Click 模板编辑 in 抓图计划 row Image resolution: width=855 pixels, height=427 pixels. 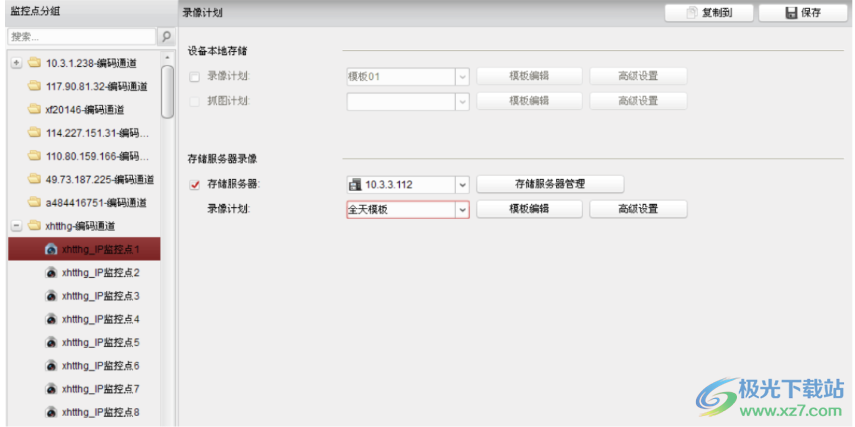click(x=529, y=101)
